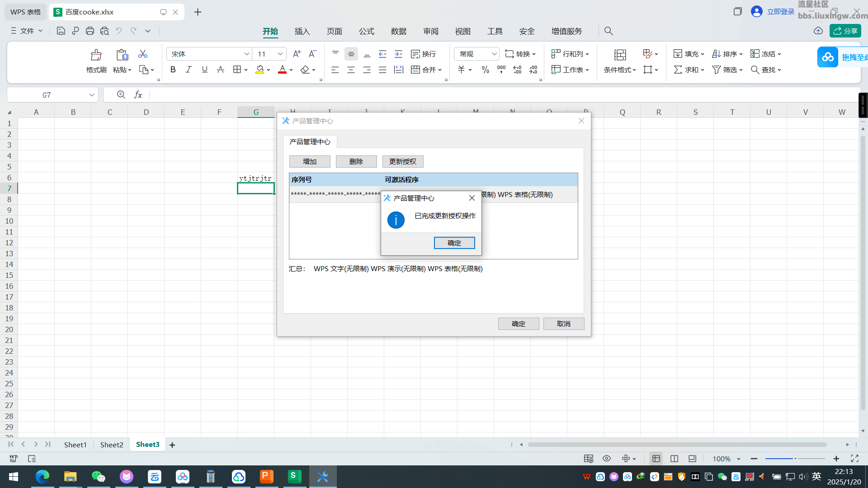Decrease font size icon
868x488 pixels.
tap(312, 54)
